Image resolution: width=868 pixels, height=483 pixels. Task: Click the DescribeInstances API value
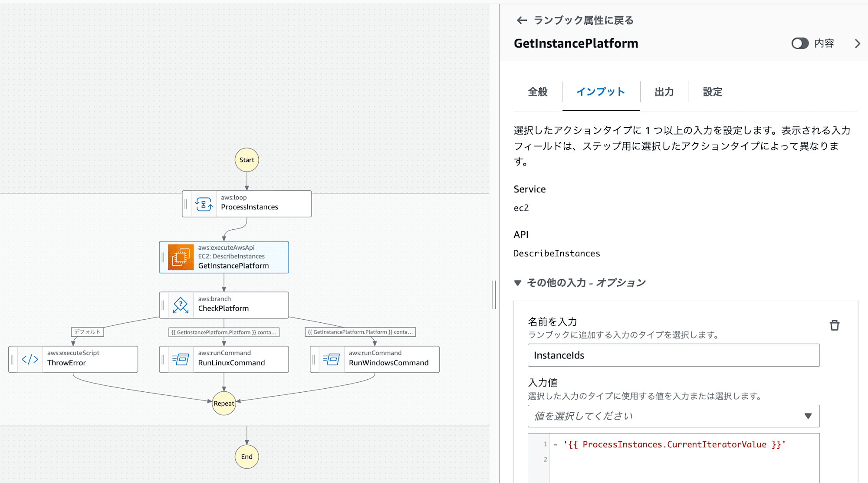[557, 253]
